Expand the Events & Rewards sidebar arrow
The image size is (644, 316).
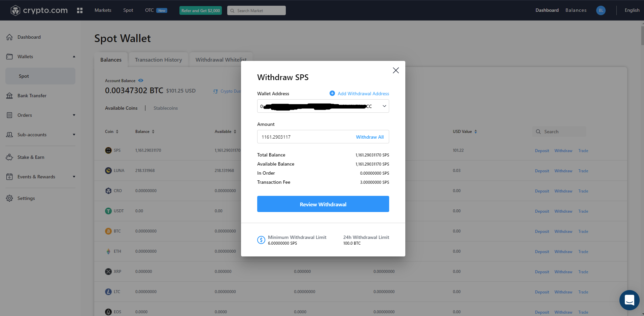pyautogui.click(x=74, y=177)
